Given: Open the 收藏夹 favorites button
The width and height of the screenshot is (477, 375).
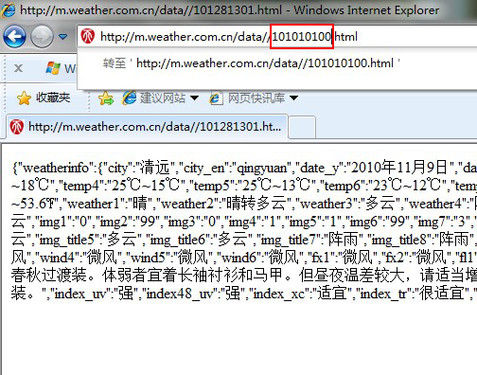Looking at the screenshot, I should pyautogui.click(x=44, y=98).
